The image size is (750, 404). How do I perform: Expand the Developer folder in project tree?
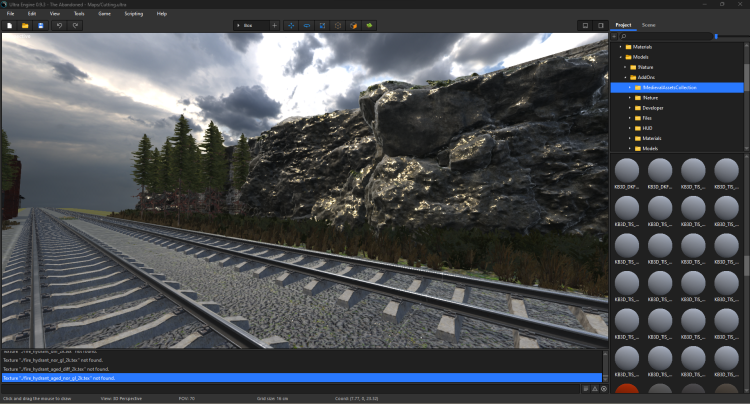(x=630, y=108)
